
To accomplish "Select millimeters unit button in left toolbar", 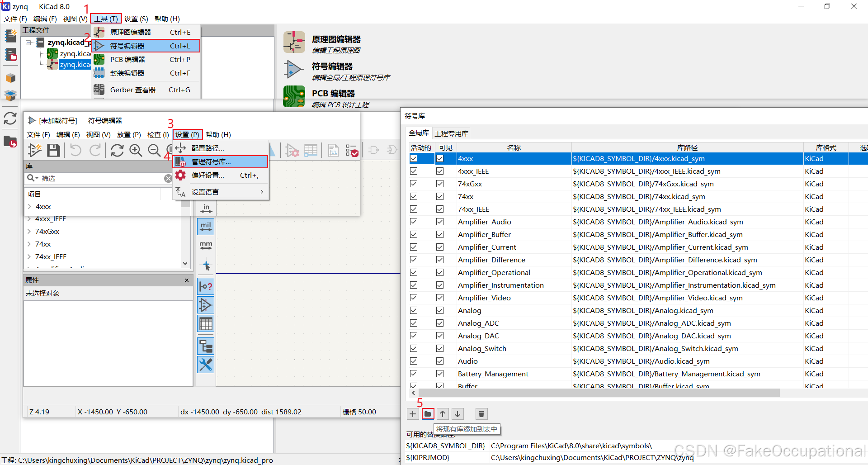I will pyautogui.click(x=206, y=246).
